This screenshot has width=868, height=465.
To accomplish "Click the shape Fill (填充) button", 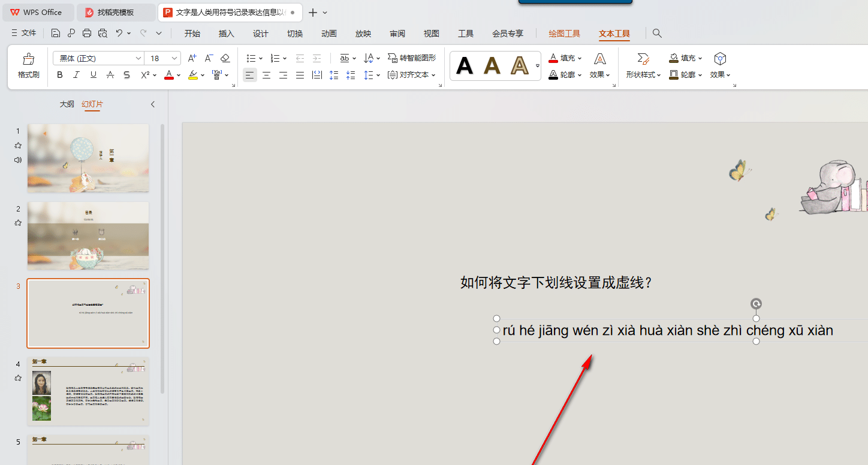I will click(686, 58).
